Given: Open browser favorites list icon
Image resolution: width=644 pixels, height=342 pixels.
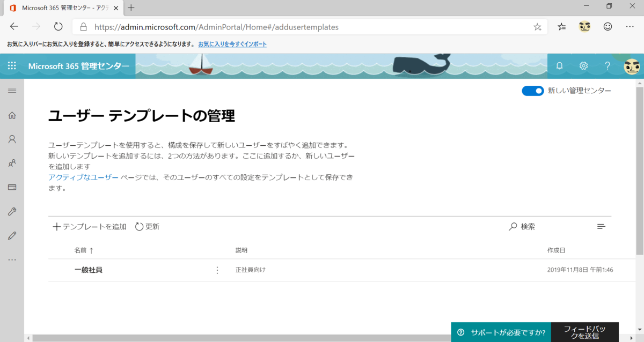Looking at the screenshot, I should 561,26.
